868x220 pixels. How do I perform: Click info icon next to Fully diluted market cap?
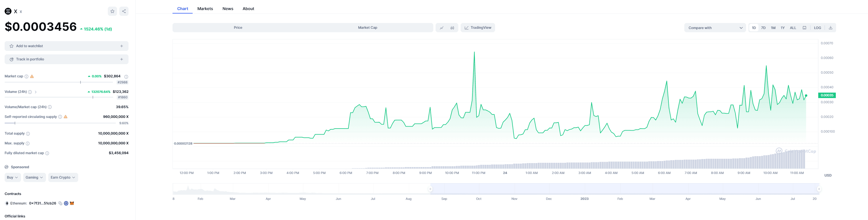(x=47, y=153)
